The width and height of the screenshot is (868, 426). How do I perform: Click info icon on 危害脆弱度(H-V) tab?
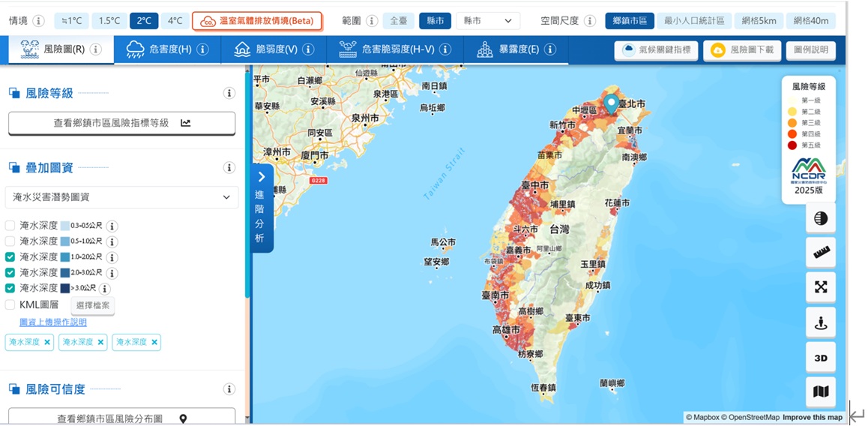pyautogui.click(x=444, y=49)
